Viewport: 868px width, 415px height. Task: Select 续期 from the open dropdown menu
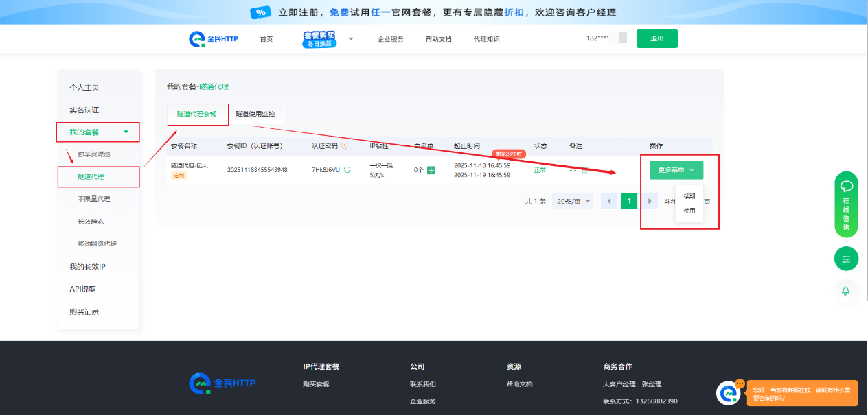point(689,196)
